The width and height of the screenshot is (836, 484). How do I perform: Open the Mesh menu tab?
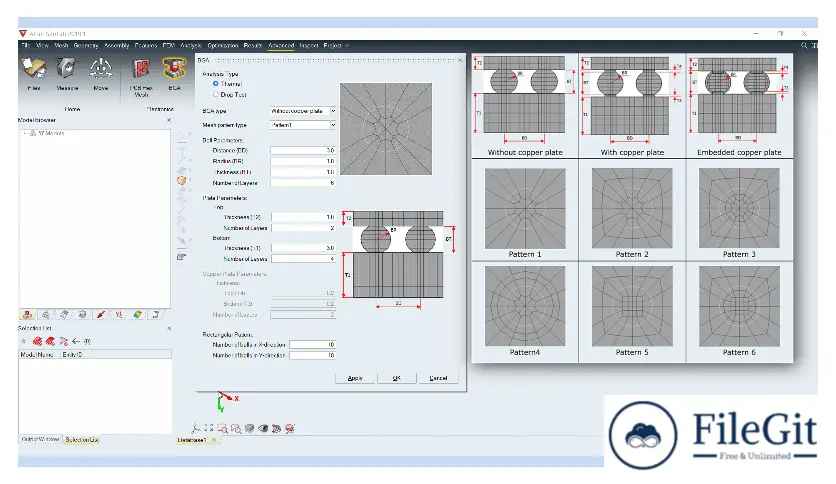tap(61, 46)
